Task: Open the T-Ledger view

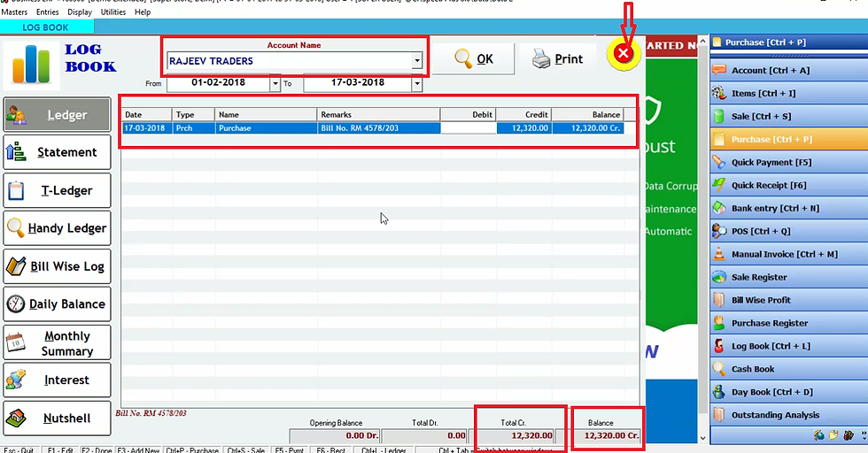Action: (57, 190)
